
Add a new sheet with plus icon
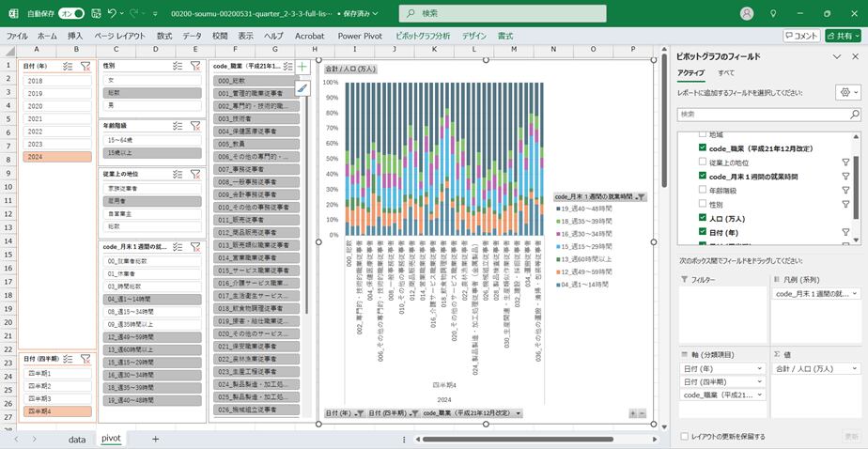[155, 439]
